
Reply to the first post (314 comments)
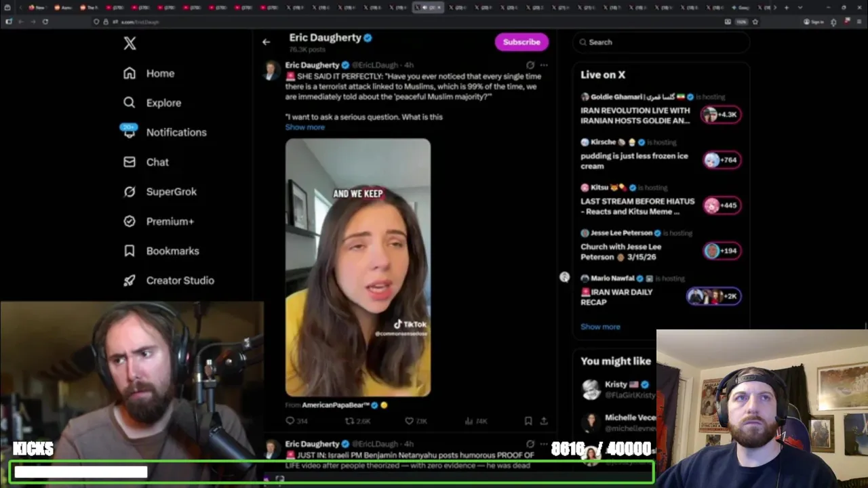click(296, 421)
